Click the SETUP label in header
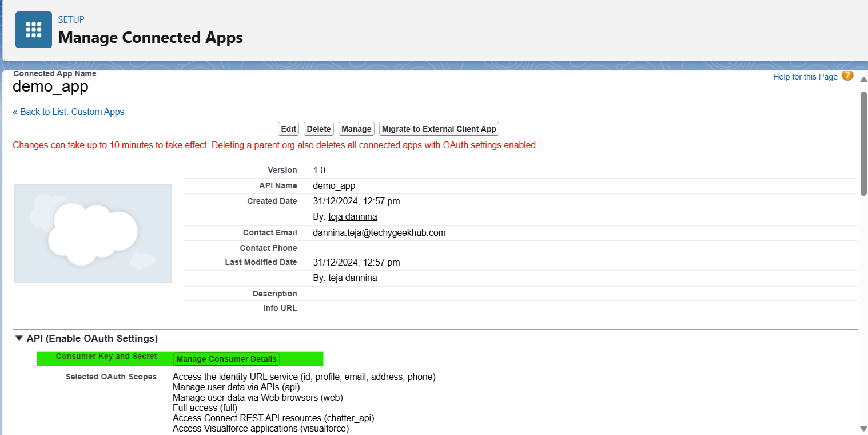The height and width of the screenshot is (435, 868). point(71,19)
